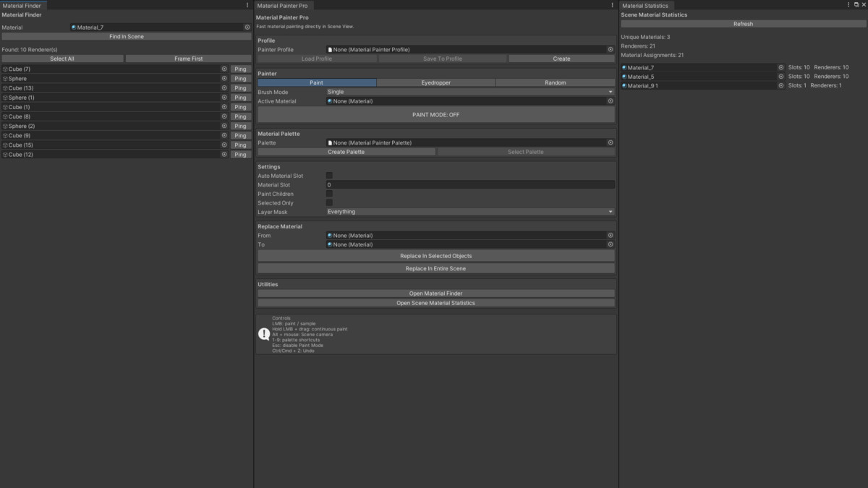The width and height of the screenshot is (868, 488).
Task: Open object picker for Cube (15) row
Action: [224, 145]
